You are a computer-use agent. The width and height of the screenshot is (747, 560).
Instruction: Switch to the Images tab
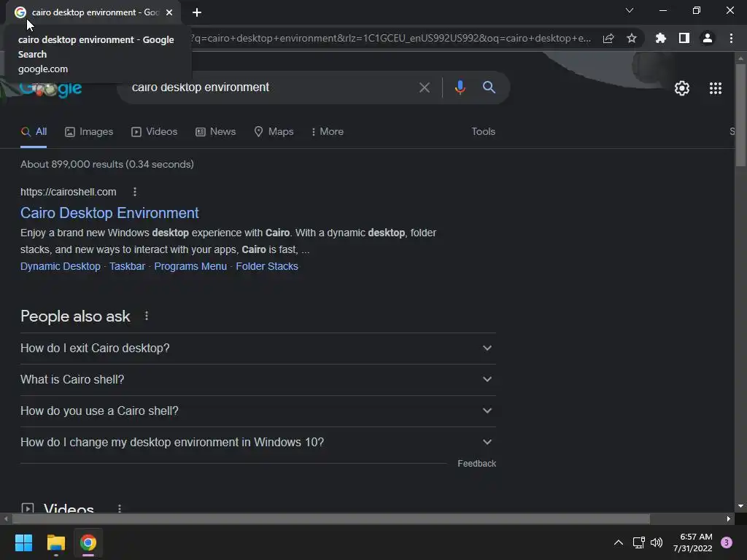pos(88,132)
